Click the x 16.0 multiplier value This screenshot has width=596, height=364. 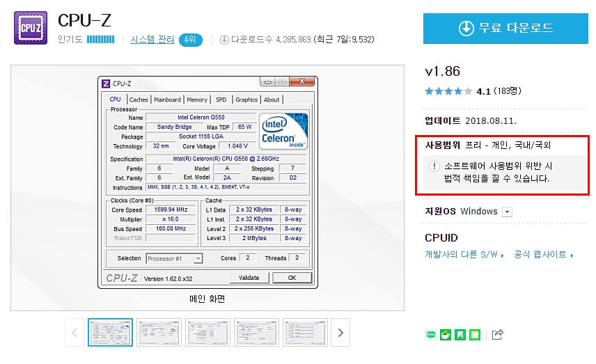point(171,219)
